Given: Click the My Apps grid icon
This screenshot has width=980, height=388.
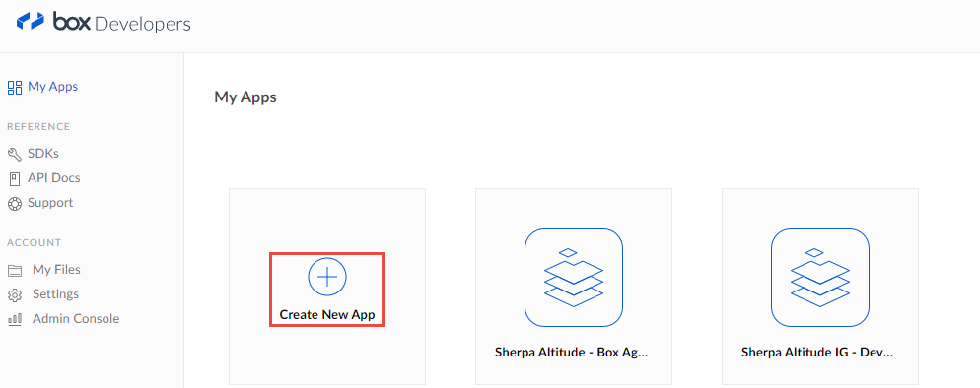Looking at the screenshot, I should point(15,87).
